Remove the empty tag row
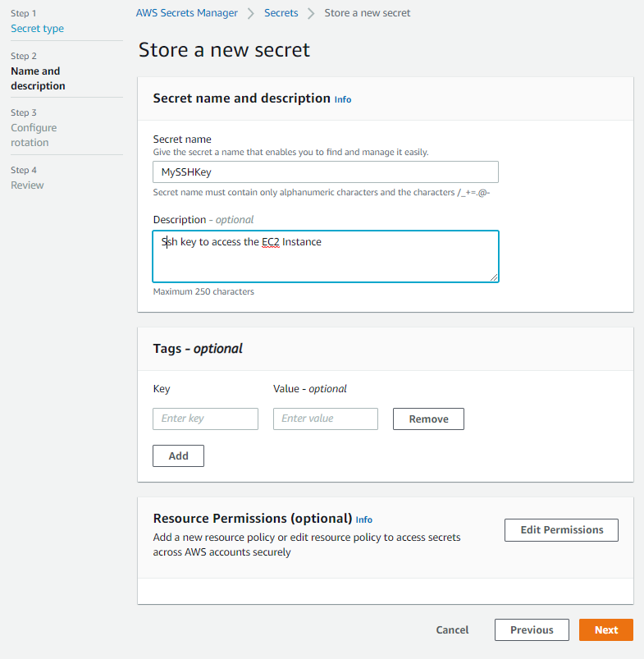The width and height of the screenshot is (644, 659). (428, 419)
